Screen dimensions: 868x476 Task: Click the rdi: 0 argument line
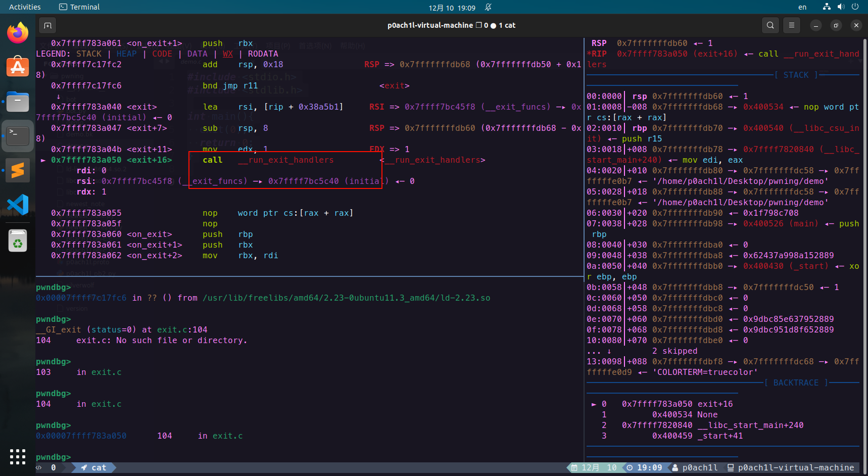(91, 171)
